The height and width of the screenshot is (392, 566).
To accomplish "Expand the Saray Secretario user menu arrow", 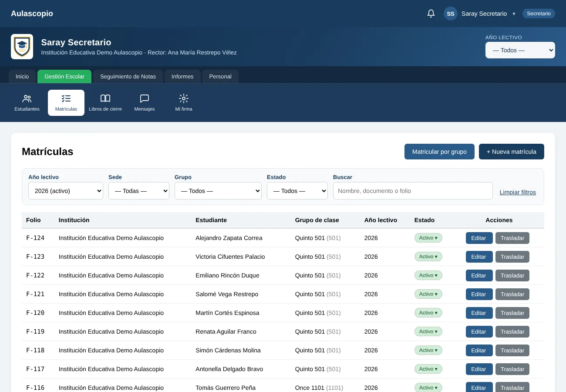I will (x=514, y=14).
